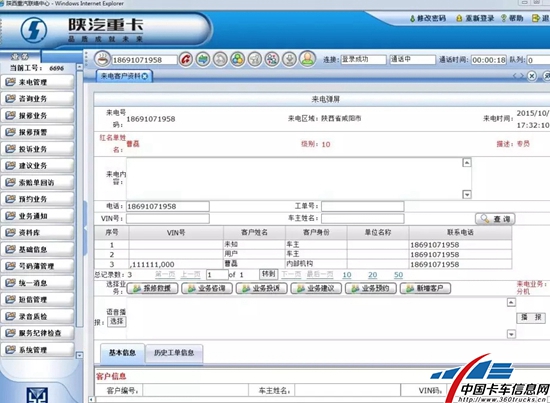Open 系统管理 sidebar item
The height and width of the screenshot is (403, 550).
point(38,350)
